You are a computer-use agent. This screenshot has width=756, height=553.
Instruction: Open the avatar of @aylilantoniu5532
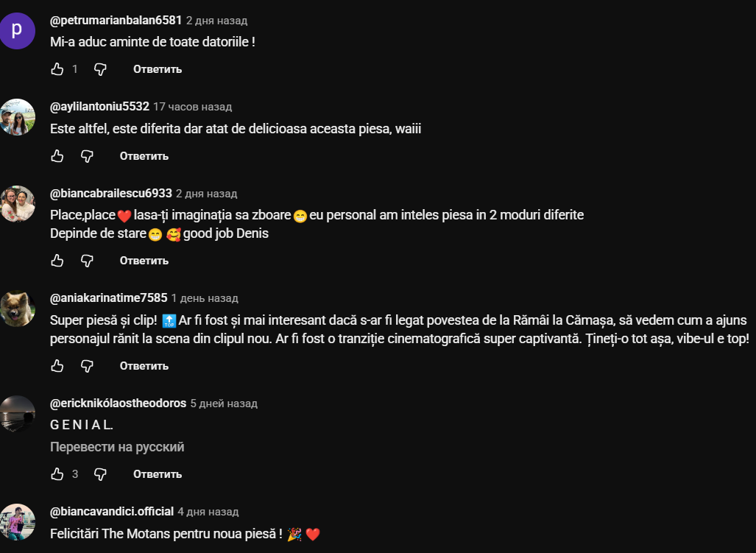pos(18,117)
